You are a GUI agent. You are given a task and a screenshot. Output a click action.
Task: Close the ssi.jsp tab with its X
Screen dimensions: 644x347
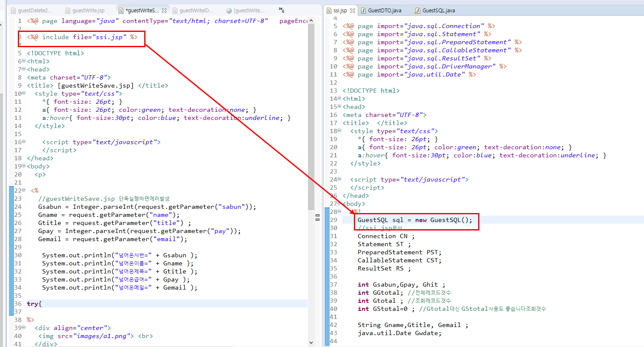[353, 11]
